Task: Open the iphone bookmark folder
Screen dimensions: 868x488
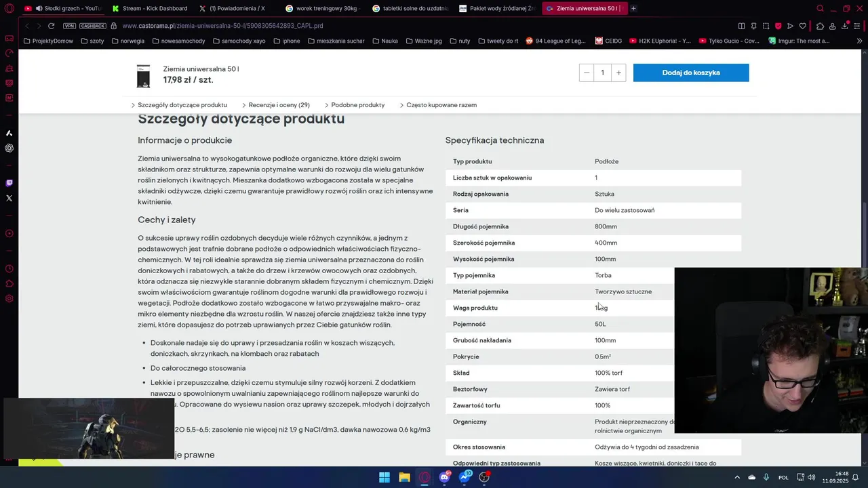Action: coord(287,41)
